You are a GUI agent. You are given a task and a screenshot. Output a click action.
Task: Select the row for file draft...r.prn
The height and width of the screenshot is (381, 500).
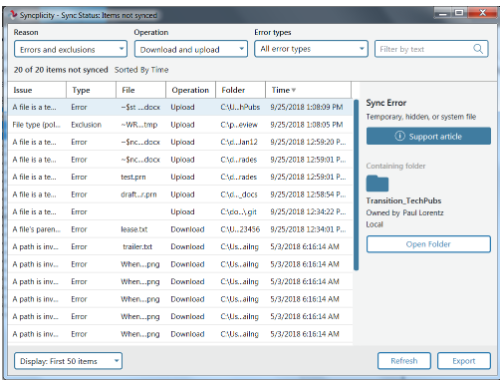(180, 194)
